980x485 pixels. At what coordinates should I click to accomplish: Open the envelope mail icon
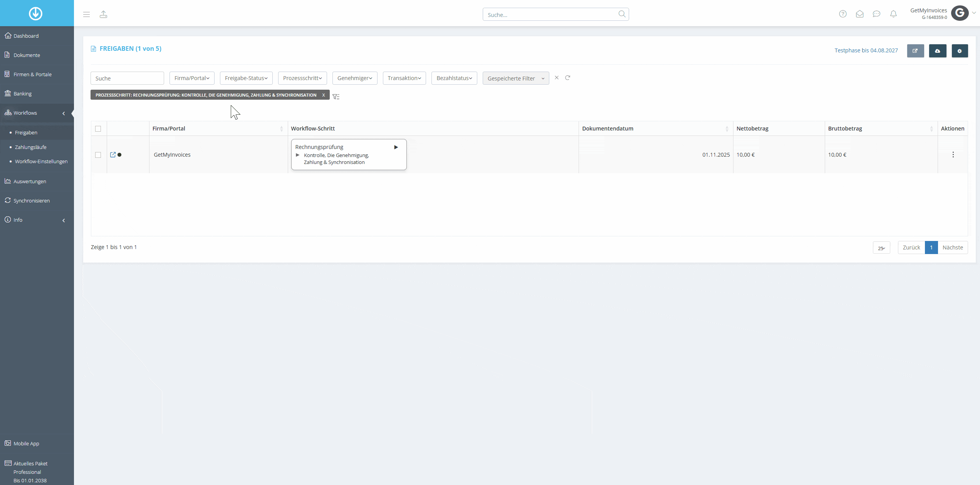pos(860,14)
